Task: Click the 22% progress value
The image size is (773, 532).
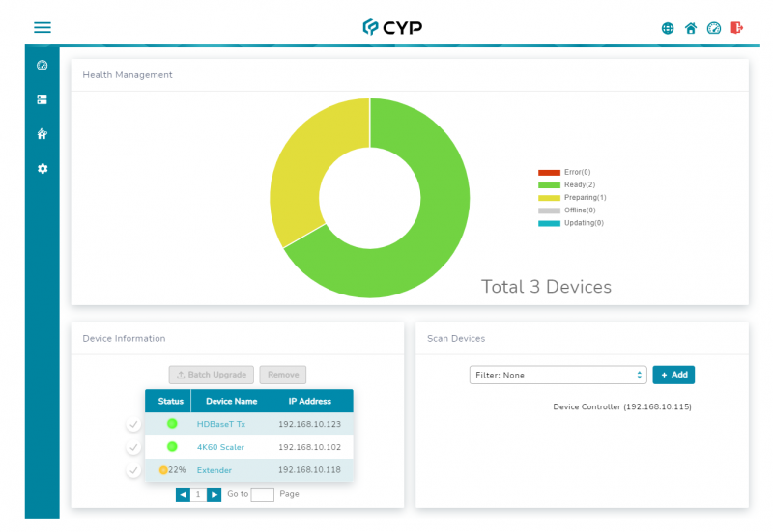Action: click(x=177, y=470)
